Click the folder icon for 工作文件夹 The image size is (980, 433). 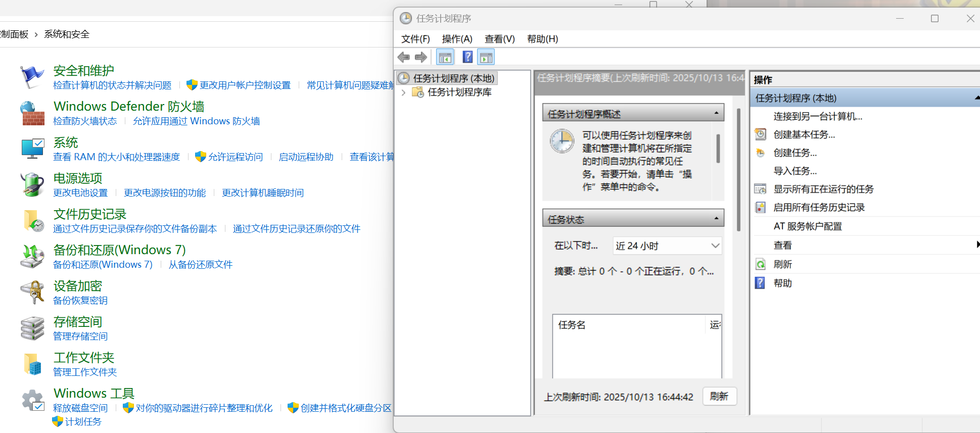[32, 364]
